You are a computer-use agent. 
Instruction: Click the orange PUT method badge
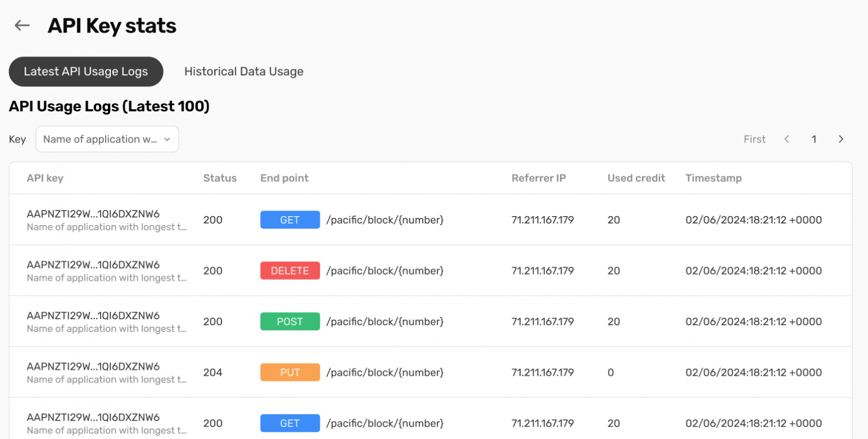[x=290, y=373]
